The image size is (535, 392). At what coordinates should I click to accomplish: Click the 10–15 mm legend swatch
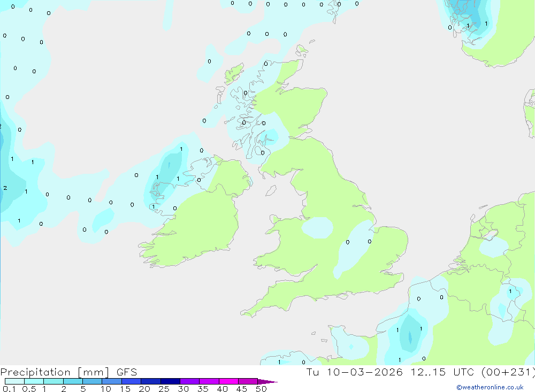click(x=112, y=381)
